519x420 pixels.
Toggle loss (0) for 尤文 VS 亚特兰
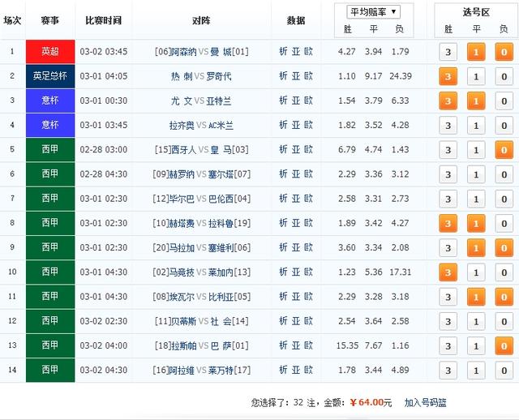(x=504, y=101)
